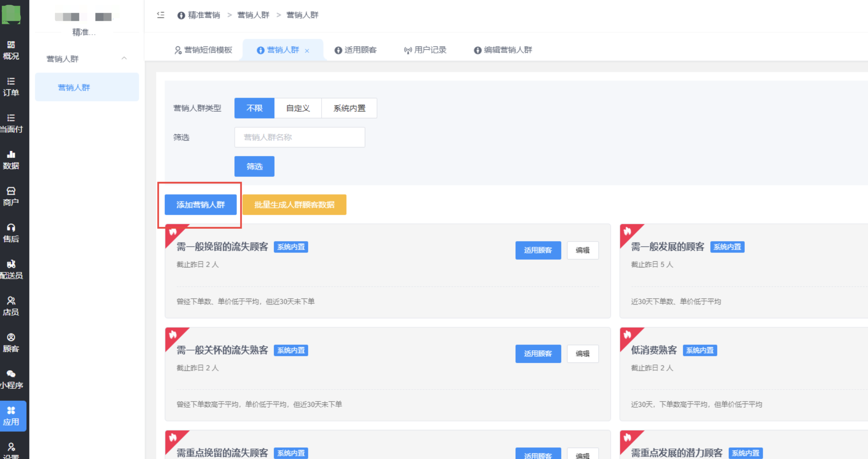Click description 近30天，下单数高于平均，但单价低于平均
Image resolution: width=868 pixels, height=459 pixels.
pos(697,404)
